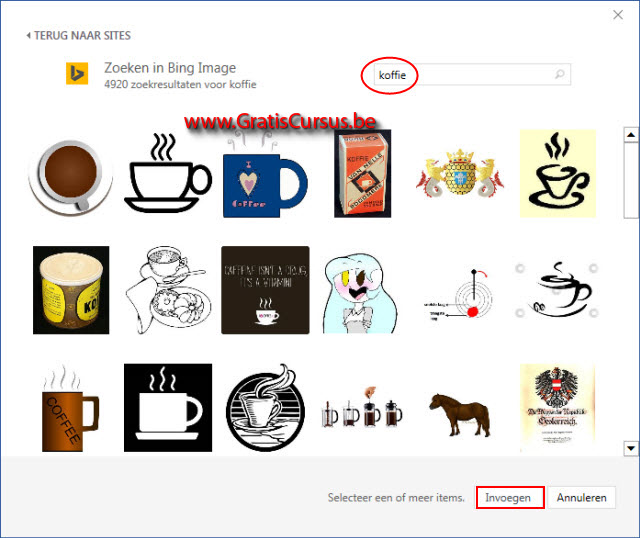
Task: Go back via Terug naar sites arrow
Action: (x=28, y=36)
